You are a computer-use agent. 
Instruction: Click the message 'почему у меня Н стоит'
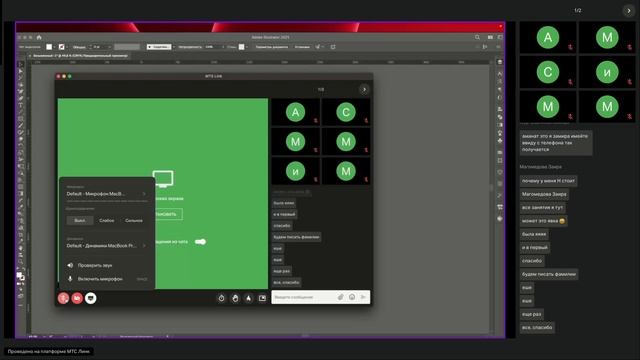point(548,181)
